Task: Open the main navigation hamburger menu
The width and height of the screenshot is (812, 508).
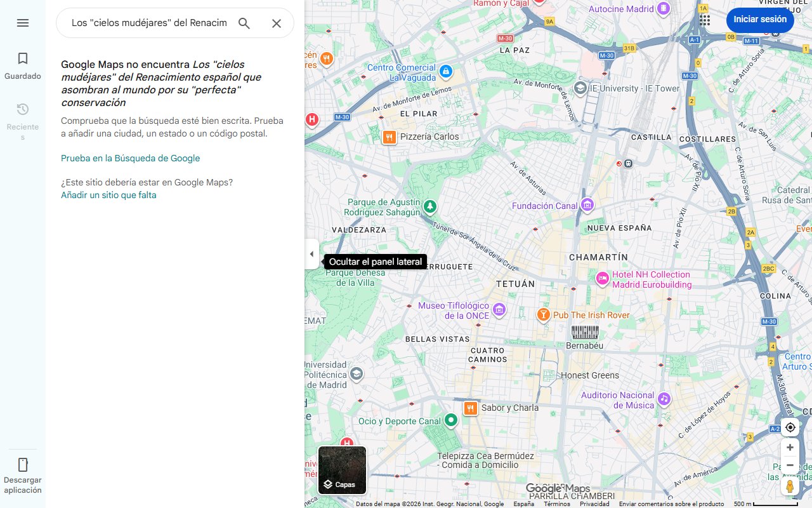Action: 23,23
